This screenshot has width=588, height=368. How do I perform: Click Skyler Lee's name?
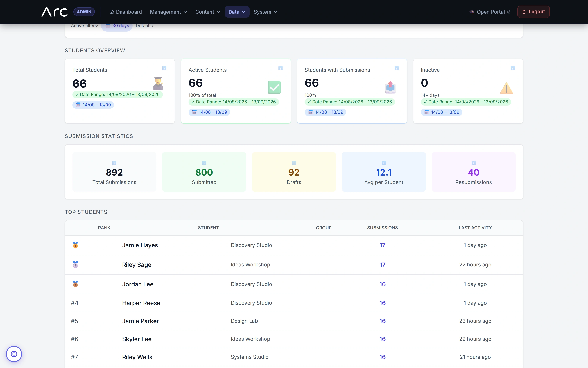(137, 339)
